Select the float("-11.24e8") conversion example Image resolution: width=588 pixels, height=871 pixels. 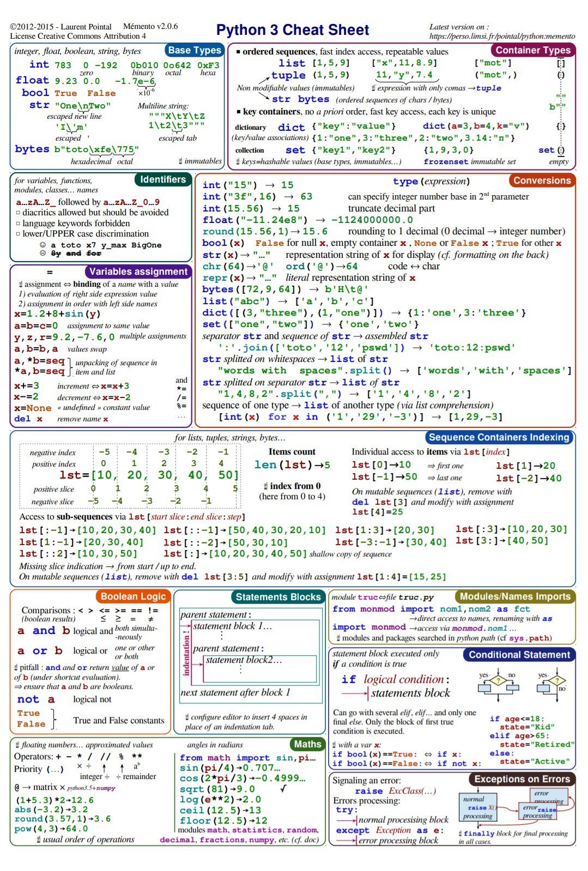[308, 220]
